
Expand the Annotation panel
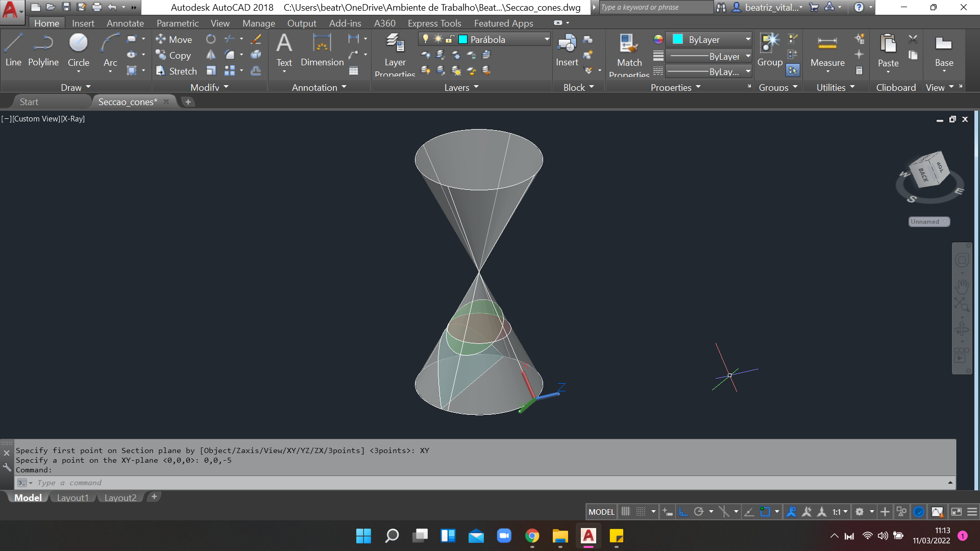[319, 87]
